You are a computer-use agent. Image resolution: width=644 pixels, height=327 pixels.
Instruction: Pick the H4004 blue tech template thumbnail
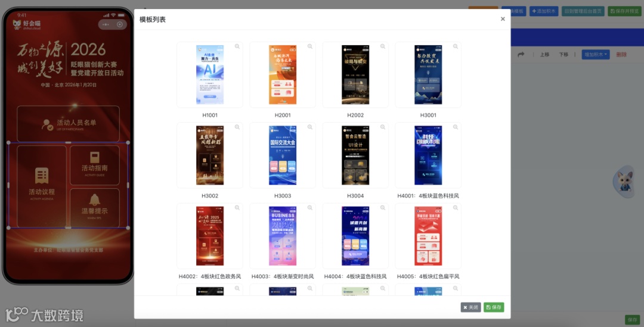(355, 236)
